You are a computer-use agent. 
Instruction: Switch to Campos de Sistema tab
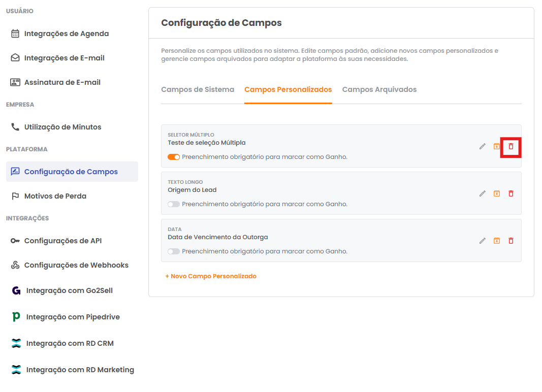click(x=198, y=89)
